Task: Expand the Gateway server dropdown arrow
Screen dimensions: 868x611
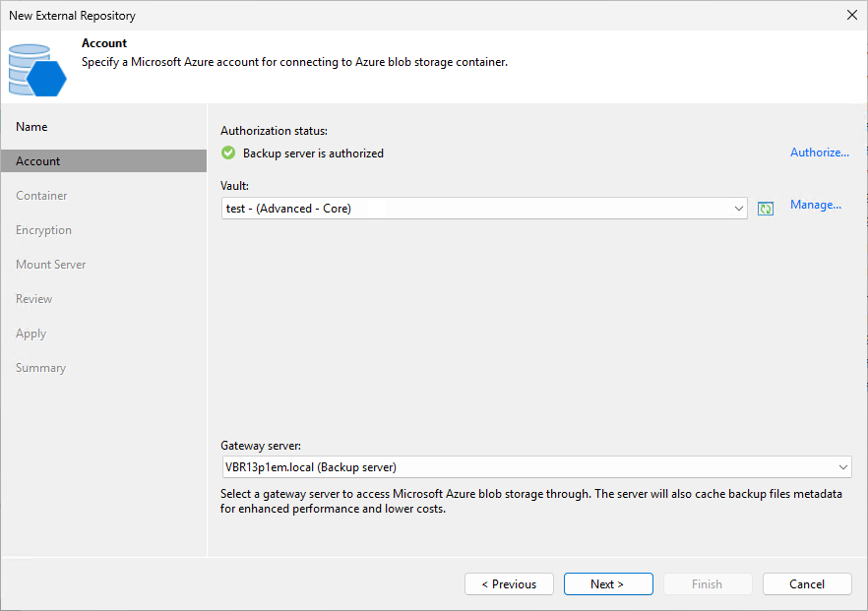Action: point(842,467)
